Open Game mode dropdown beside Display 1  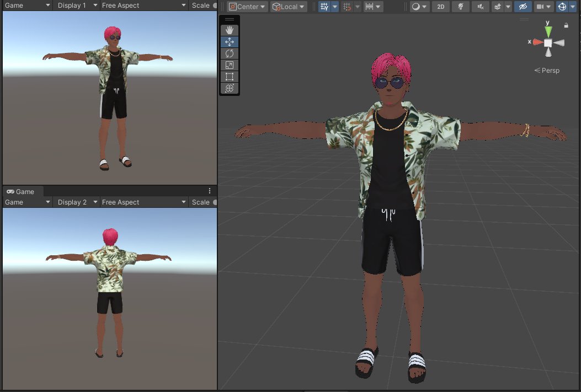coord(27,5)
